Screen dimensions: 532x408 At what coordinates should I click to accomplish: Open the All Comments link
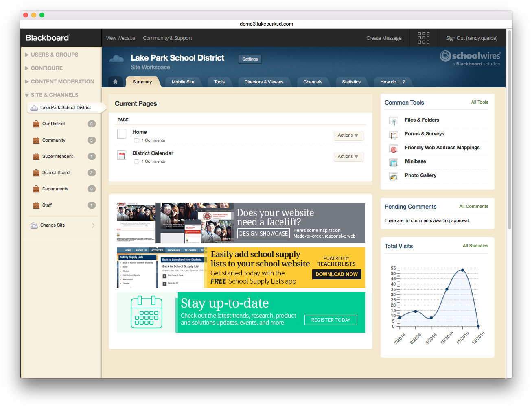[x=474, y=206]
